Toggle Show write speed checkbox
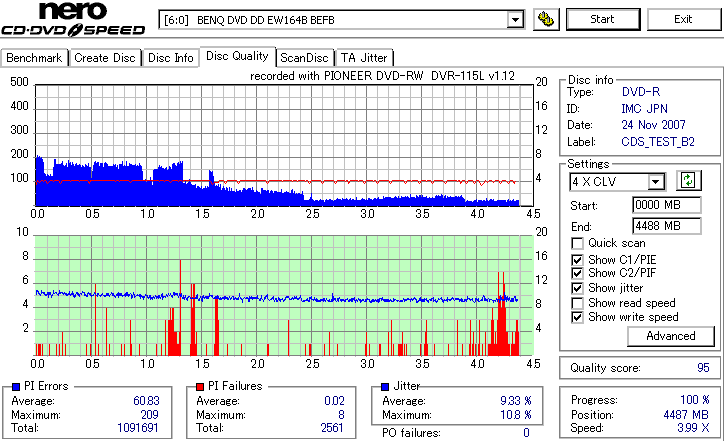The height and width of the screenshot is (441, 724). (x=577, y=317)
